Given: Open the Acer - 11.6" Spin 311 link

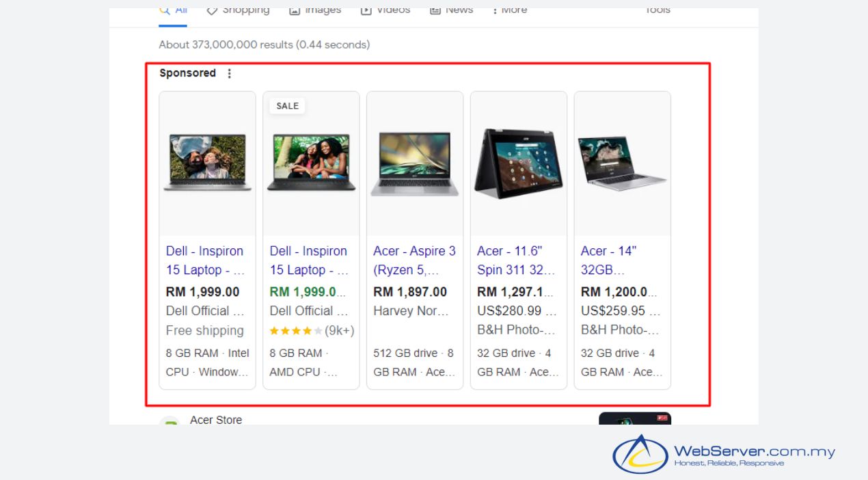Looking at the screenshot, I should coord(517,261).
